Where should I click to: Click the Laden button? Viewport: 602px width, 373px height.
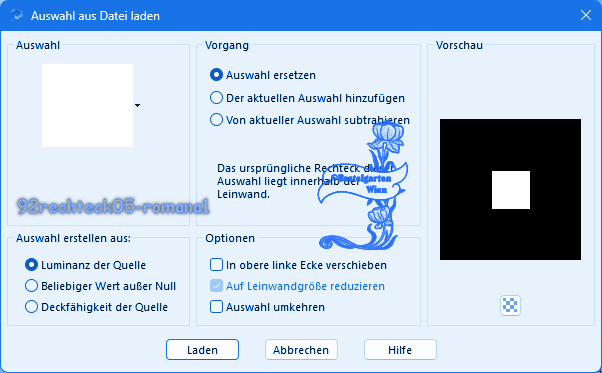(202, 350)
